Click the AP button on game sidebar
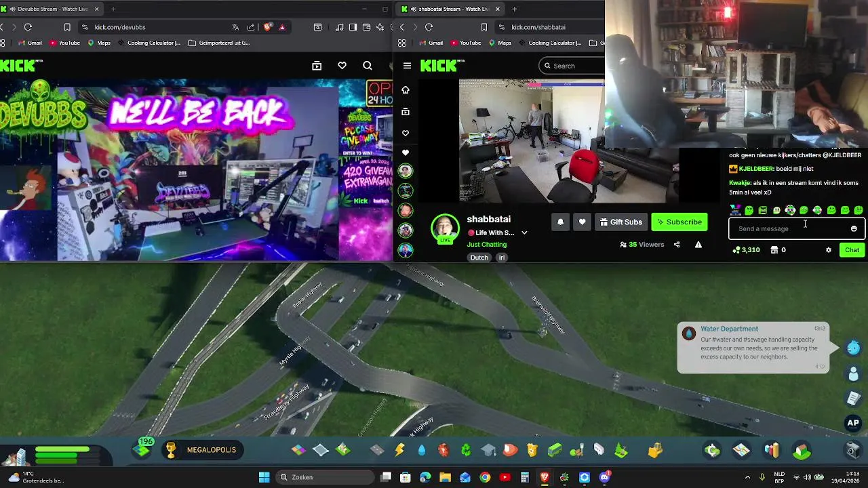868x488 pixels. click(853, 423)
